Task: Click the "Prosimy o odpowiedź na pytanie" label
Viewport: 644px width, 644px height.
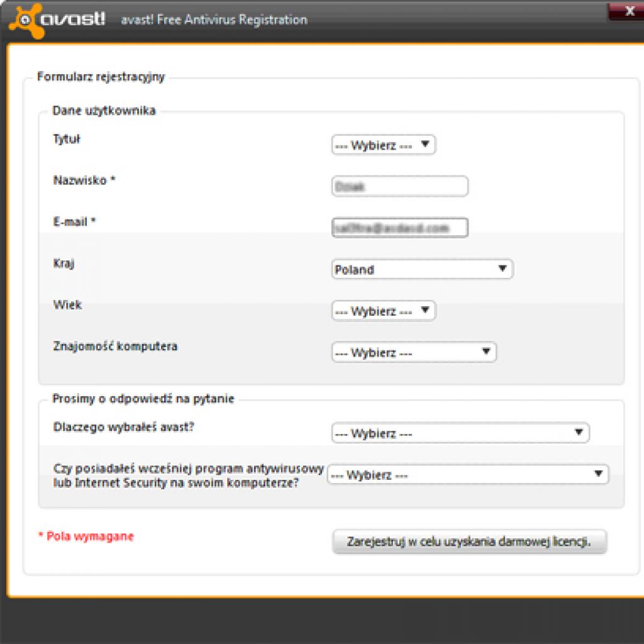Action: tap(143, 399)
